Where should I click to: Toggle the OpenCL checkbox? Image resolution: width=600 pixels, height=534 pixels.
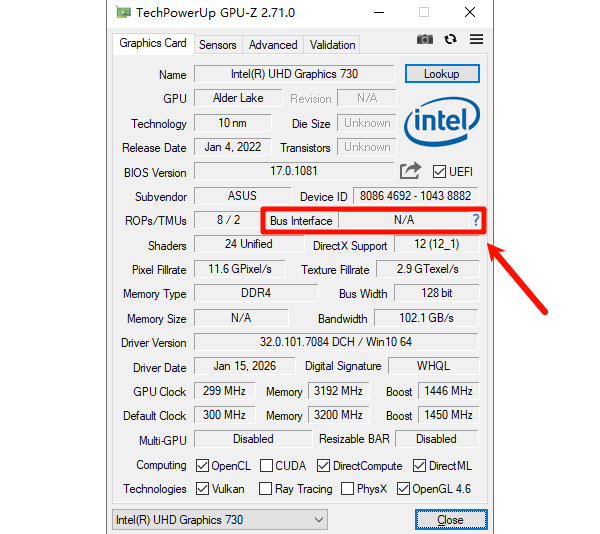(x=202, y=466)
